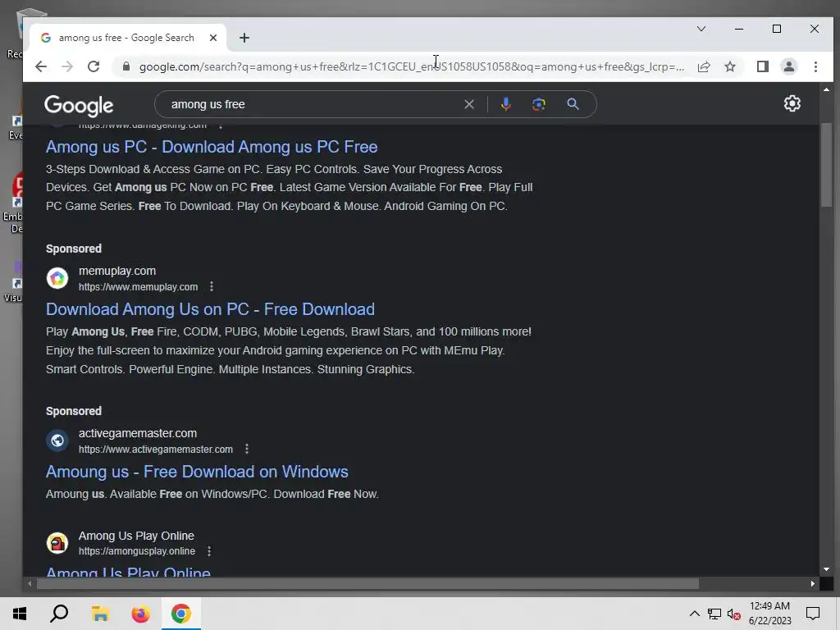Open a new browser tab
The width and height of the screenshot is (840, 630).
point(244,38)
